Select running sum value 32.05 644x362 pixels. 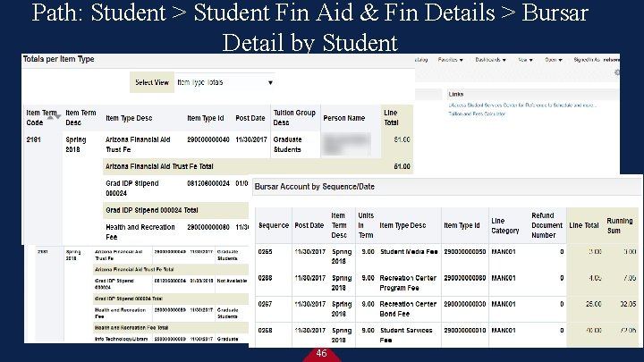tap(629, 304)
